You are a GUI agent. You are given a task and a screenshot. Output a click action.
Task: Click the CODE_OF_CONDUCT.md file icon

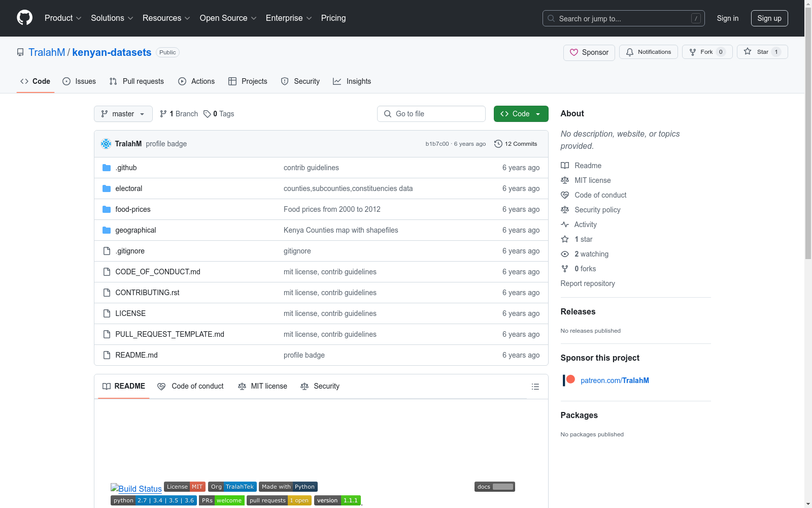[107, 272]
